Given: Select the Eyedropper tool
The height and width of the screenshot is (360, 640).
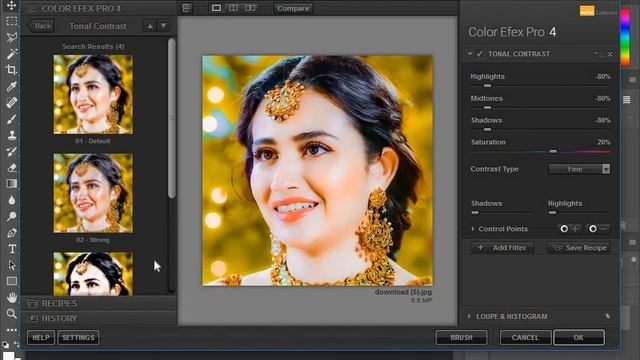Looking at the screenshot, I should tap(11, 86).
